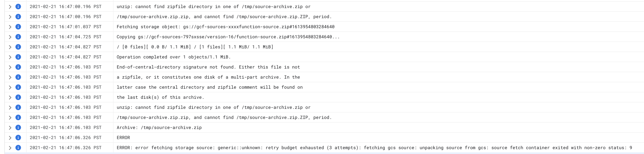This screenshot has height=154, width=644.
Task: Expand the row containing only 'ERROR'
Action: [10, 137]
